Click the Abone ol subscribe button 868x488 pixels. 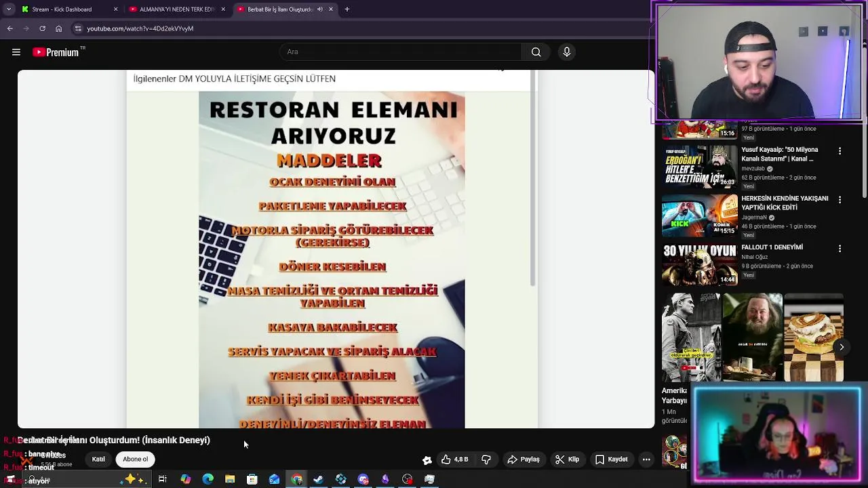point(135,460)
